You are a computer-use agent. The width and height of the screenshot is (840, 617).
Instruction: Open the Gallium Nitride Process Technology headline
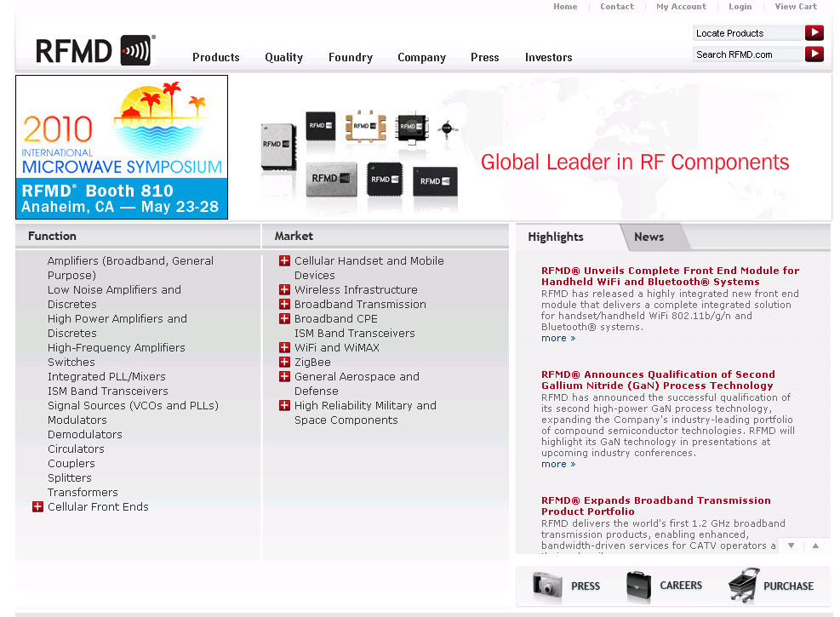pos(658,380)
